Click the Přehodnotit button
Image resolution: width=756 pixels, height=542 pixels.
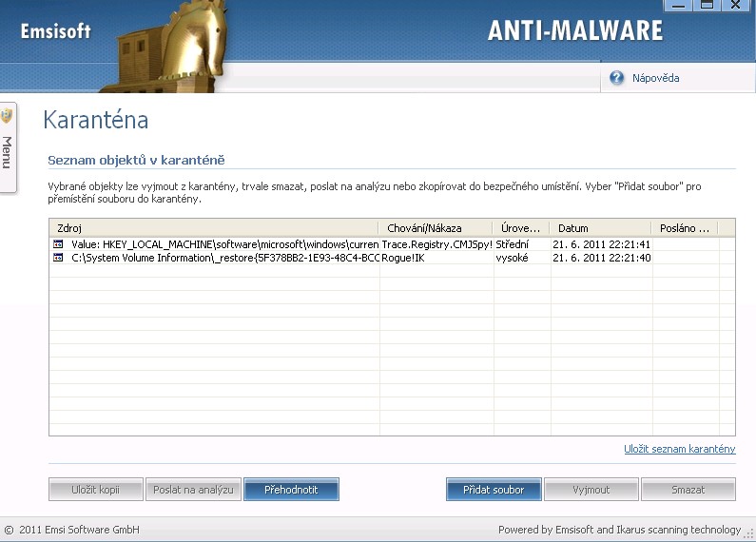[x=291, y=490]
